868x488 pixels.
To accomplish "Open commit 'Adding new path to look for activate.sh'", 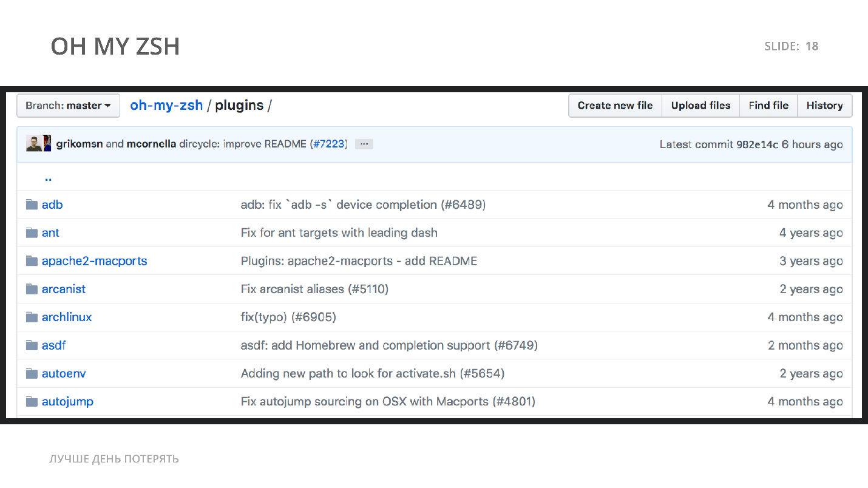I will (372, 373).
